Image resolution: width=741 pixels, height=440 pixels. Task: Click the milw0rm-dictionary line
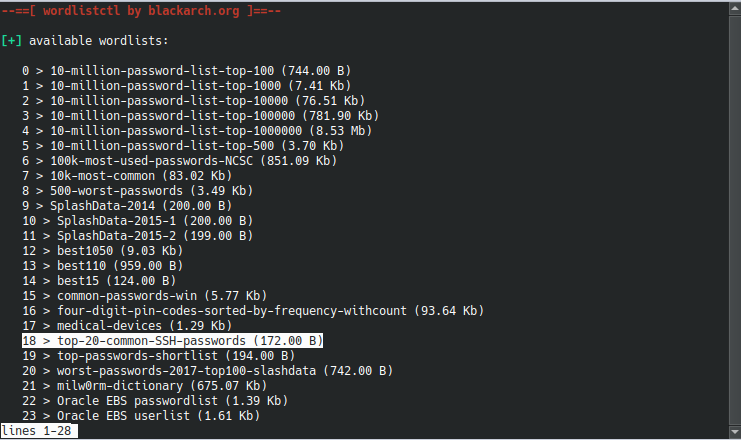pyautogui.click(x=145, y=386)
